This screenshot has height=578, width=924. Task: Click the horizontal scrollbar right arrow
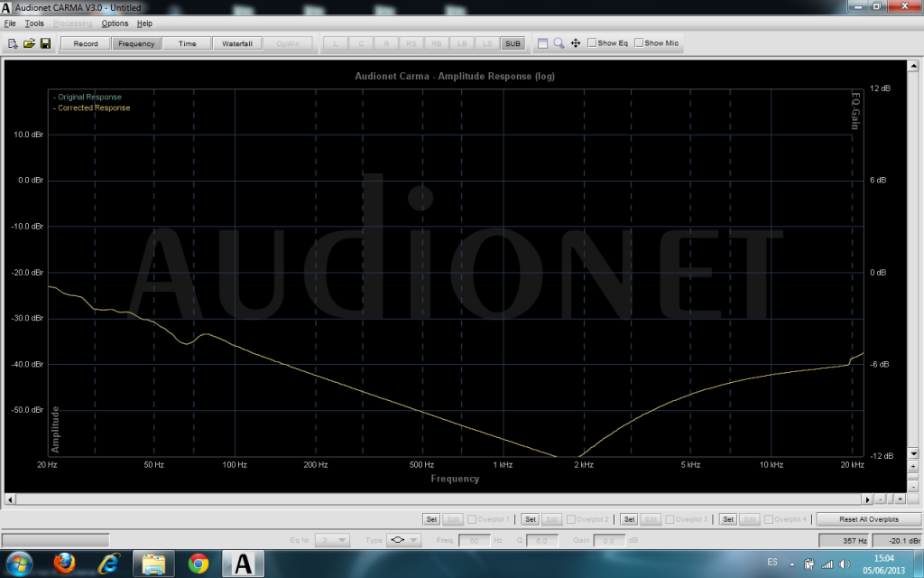[867, 499]
